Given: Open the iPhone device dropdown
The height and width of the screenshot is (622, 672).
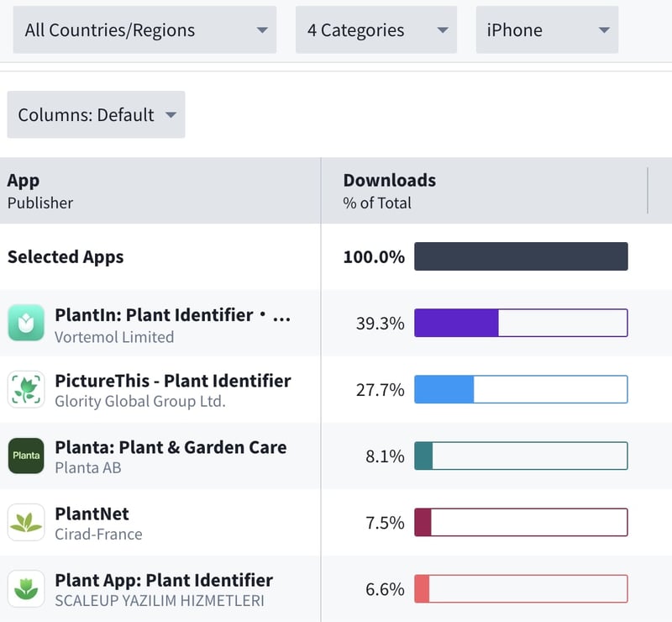Looking at the screenshot, I should (x=547, y=30).
